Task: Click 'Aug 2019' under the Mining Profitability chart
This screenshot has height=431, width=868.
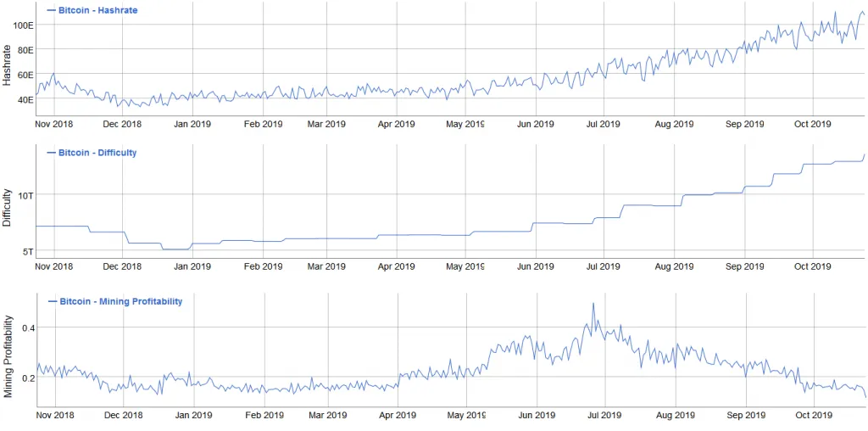Action: click(x=676, y=415)
